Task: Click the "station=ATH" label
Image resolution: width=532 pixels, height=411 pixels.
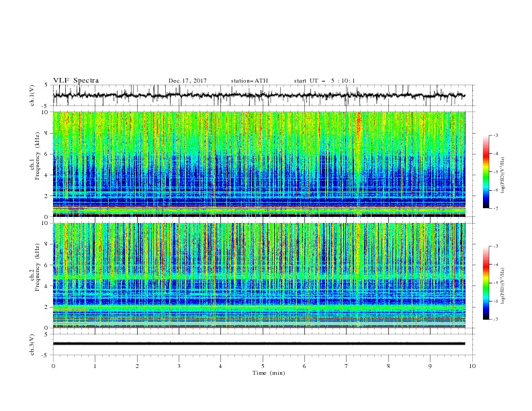Action: (249, 81)
